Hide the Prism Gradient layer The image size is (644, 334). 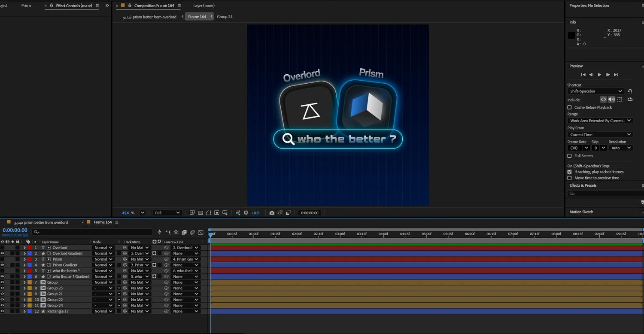tap(2, 265)
